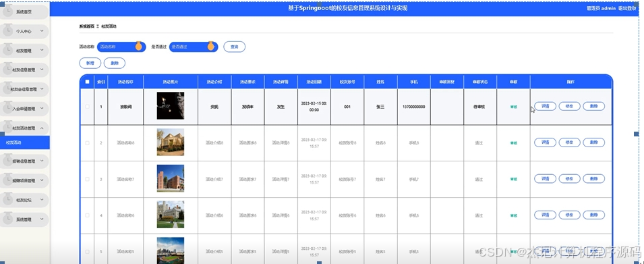Click the clock icon beside 校友论坛
The width and height of the screenshot is (644, 264).
(x=7, y=199)
